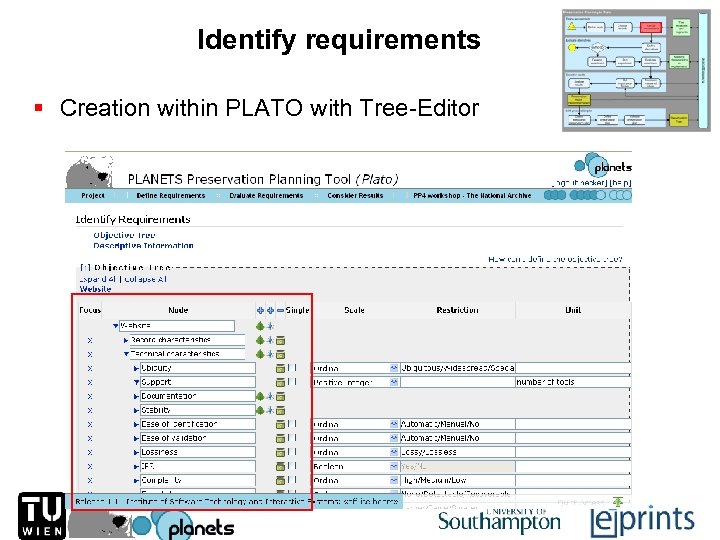The image size is (720, 540).
Task: Click the Unit field reading 'number of tools'
Action: 573,382
